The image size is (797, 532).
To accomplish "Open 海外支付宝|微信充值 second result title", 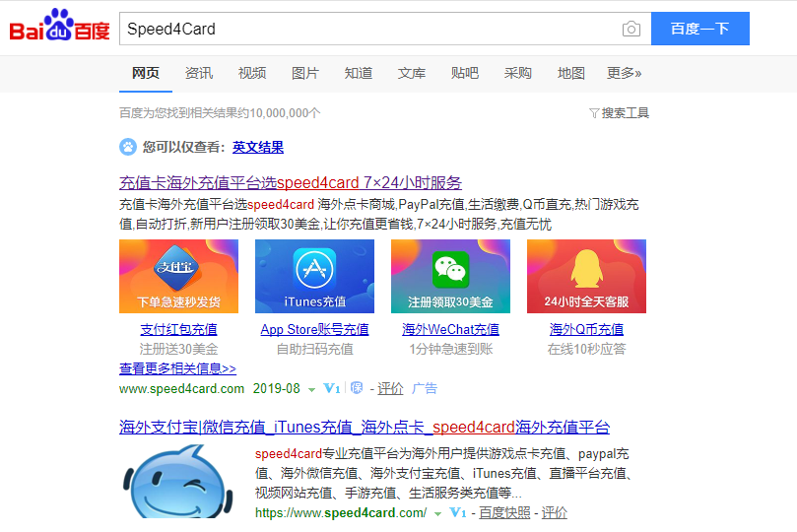I will point(365,428).
